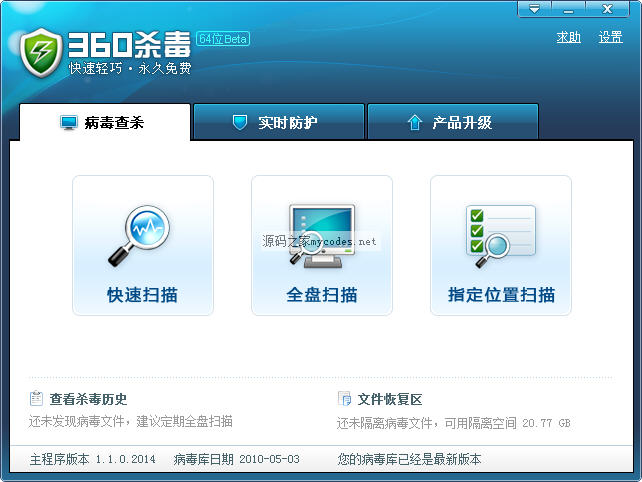This screenshot has width=642, height=482.
Task: Click the 360杀毒 title text
Action: coord(129,45)
